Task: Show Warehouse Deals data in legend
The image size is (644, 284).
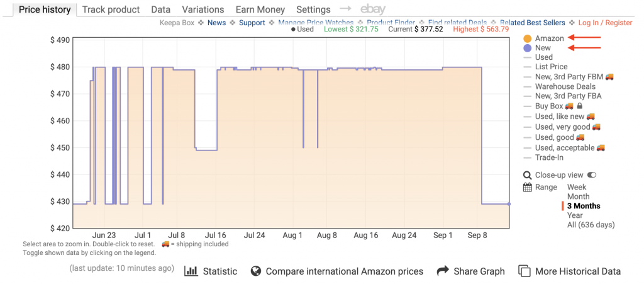Action: pos(565,86)
